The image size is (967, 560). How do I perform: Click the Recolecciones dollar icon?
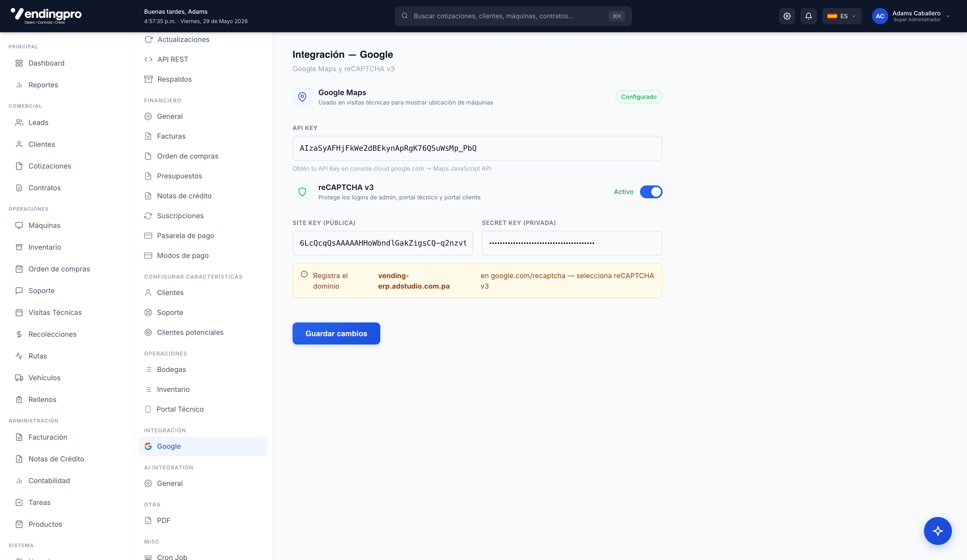click(19, 334)
